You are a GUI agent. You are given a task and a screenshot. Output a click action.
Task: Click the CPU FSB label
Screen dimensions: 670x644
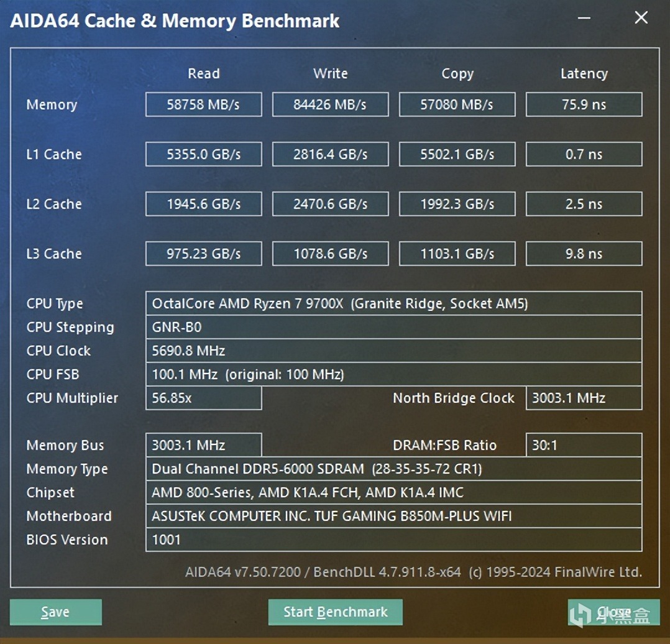(x=53, y=374)
